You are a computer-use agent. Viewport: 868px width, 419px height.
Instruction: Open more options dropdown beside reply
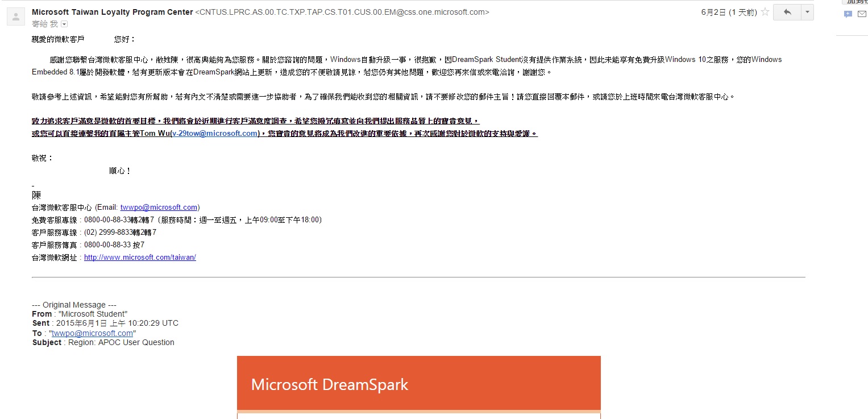click(x=807, y=12)
